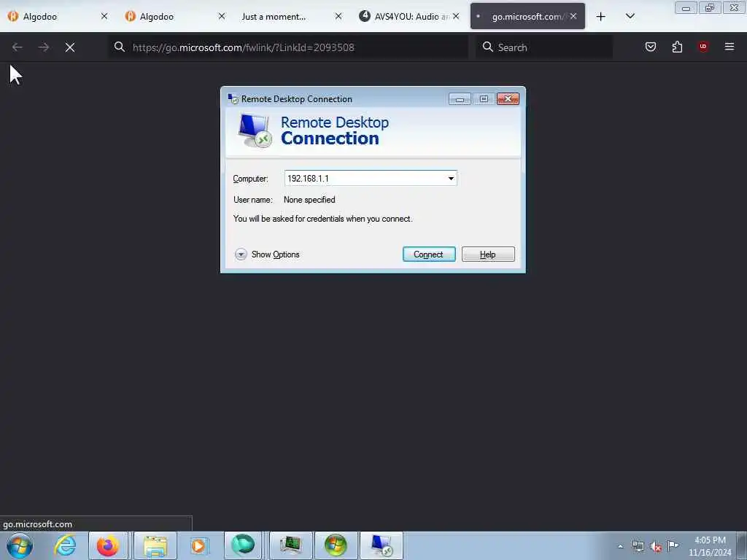747x560 pixels.
Task: Click the Remote Desktop Connection title icon
Action: click(233, 99)
